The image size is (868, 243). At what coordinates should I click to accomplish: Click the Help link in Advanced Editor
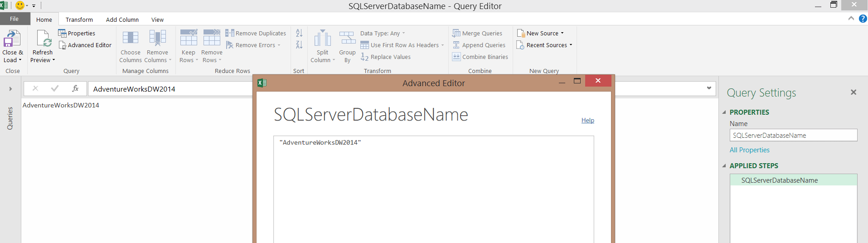click(x=587, y=120)
